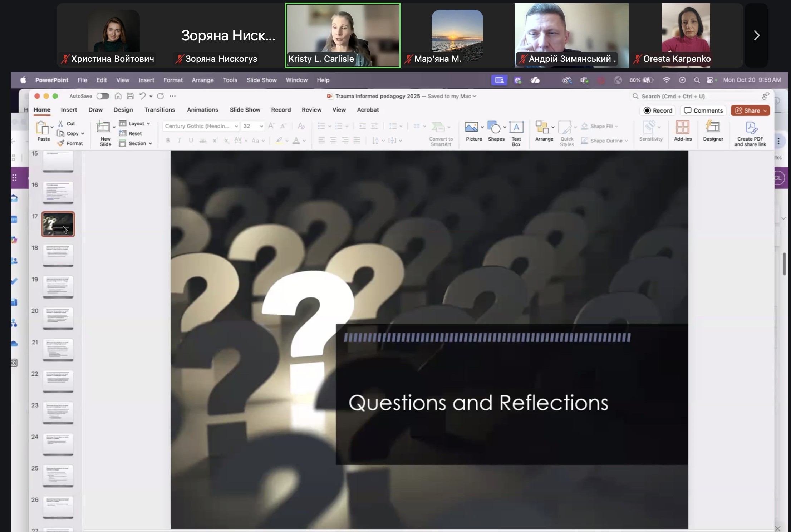Screen dimensions: 791x532
Task: Click the Save icon in title bar
Action: tap(130, 96)
